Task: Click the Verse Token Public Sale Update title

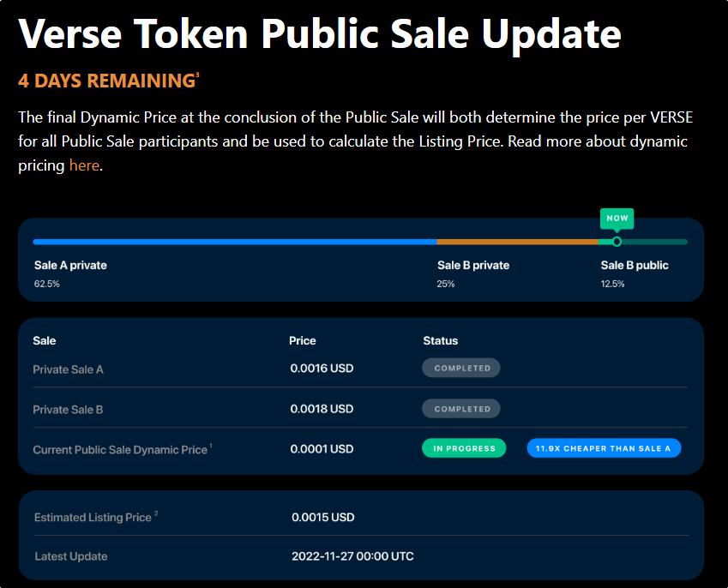Action: 320,34
